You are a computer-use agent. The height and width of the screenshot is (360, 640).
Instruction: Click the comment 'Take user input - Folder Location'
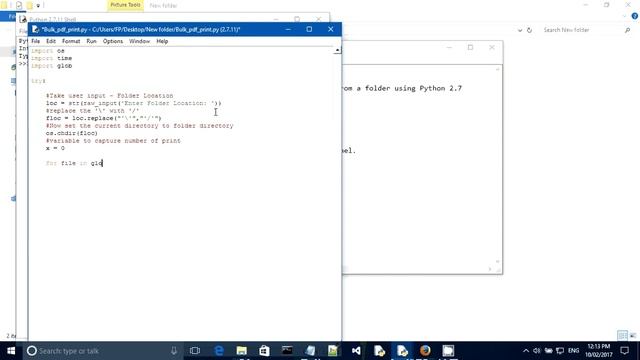(x=109, y=96)
